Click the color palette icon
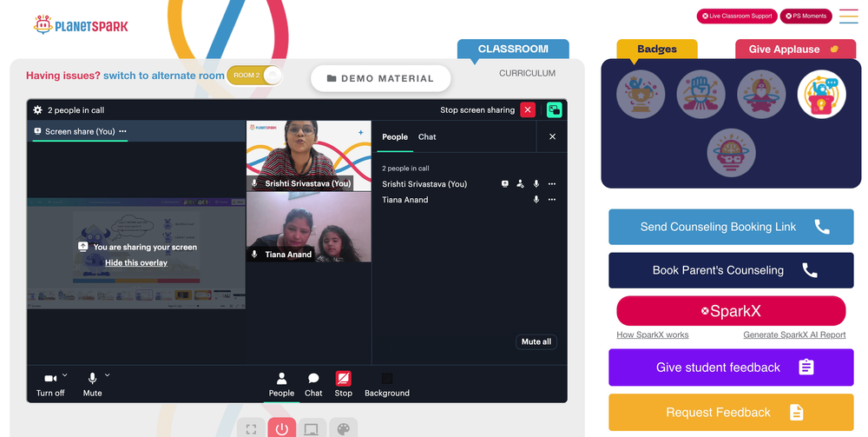The height and width of the screenshot is (437, 868). click(343, 429)
